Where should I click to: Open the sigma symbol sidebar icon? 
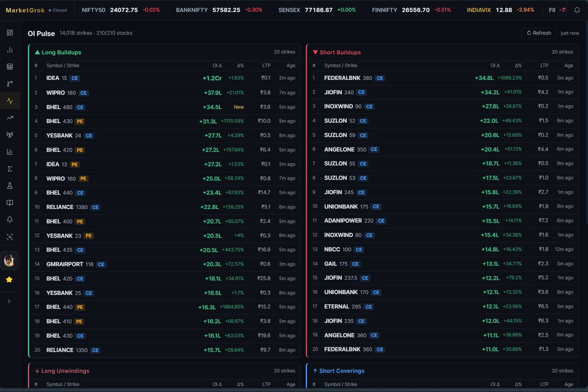(10, 169)
